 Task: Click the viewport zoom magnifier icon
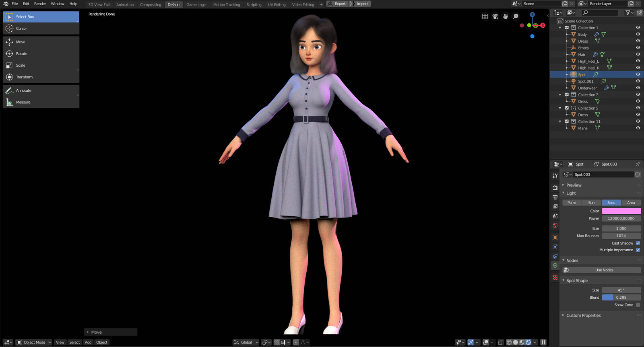(516, 16)
